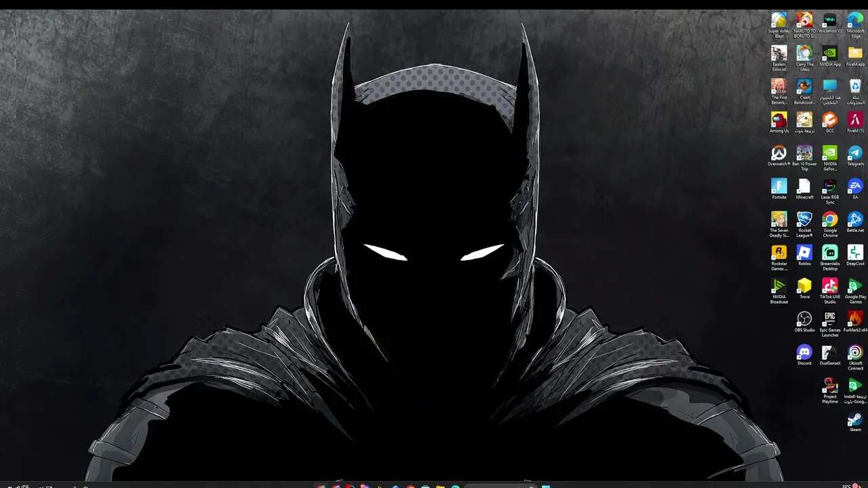The width and height of the screenshot is (868, 488).
Task: Open Telegram from the desktop
Action: [x=855, y=153]
